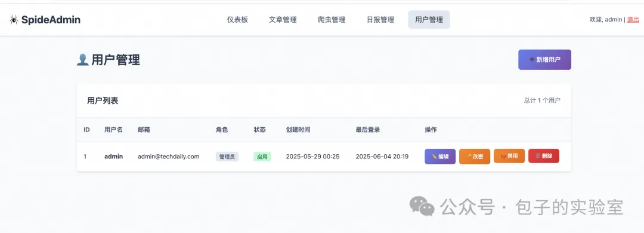Switch to the 文章管理 tab

point(283,19)
